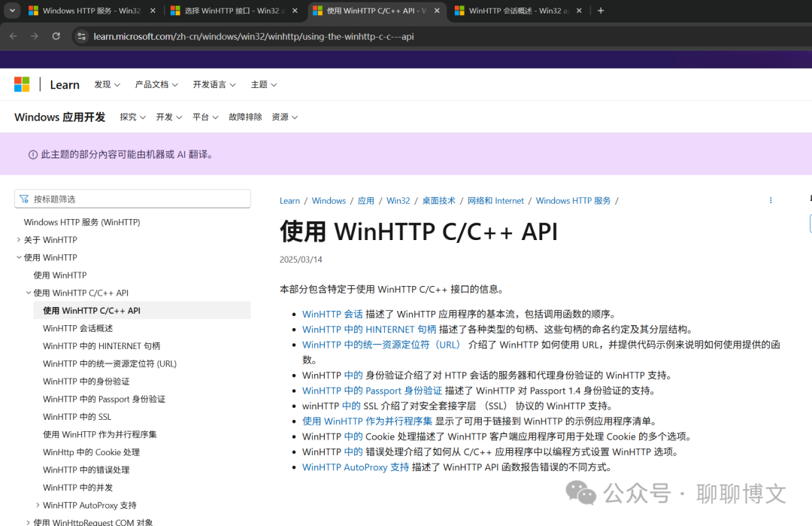
Task: Click the filter icon in title filter box
Action: point(24,199)
